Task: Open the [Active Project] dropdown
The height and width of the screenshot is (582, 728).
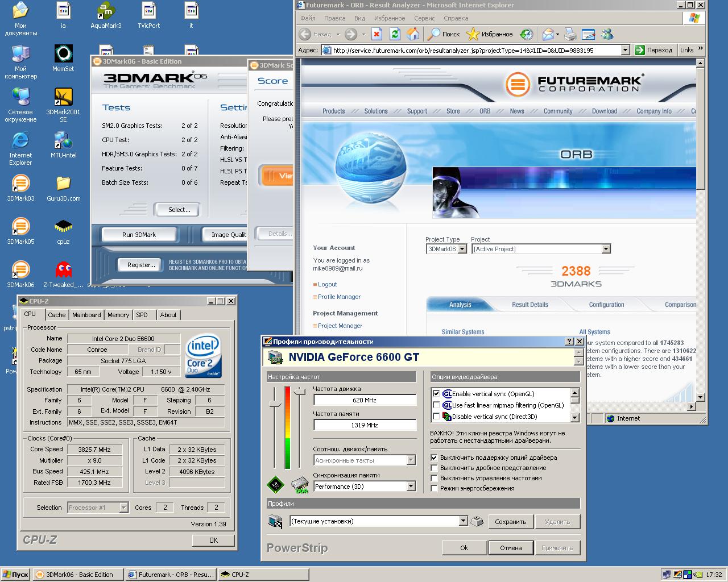Action: [x=606, y=249]
